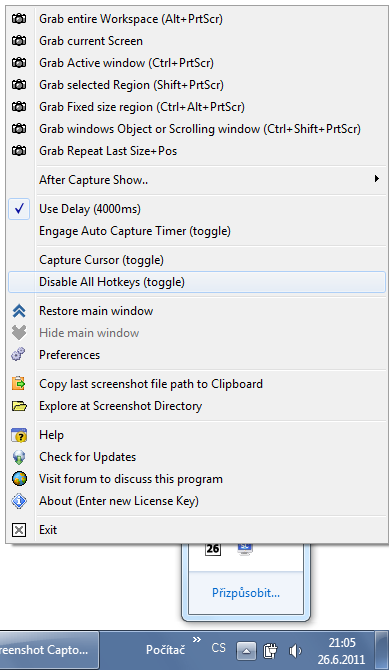Image resolution: width=389 pixels, height=670 pixels.
Task: Click the clipboard icon for Copy last screenshot path
Action: coord(19,384)
